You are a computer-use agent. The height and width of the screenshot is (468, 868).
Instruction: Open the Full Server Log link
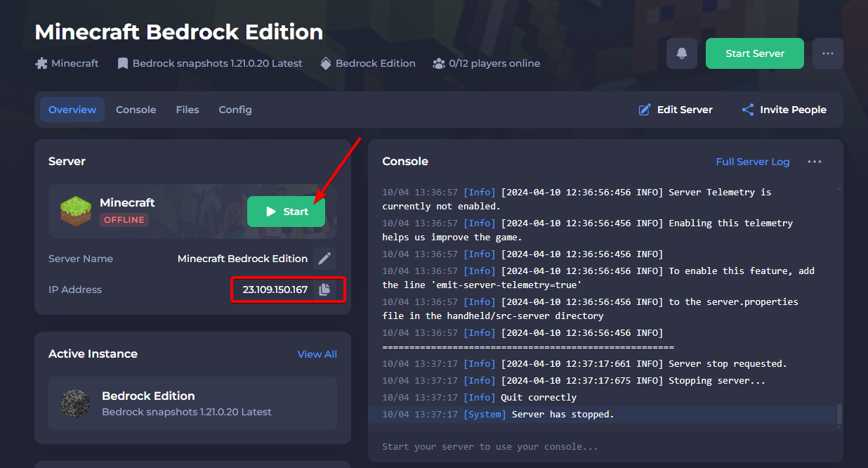click(752, 162)
